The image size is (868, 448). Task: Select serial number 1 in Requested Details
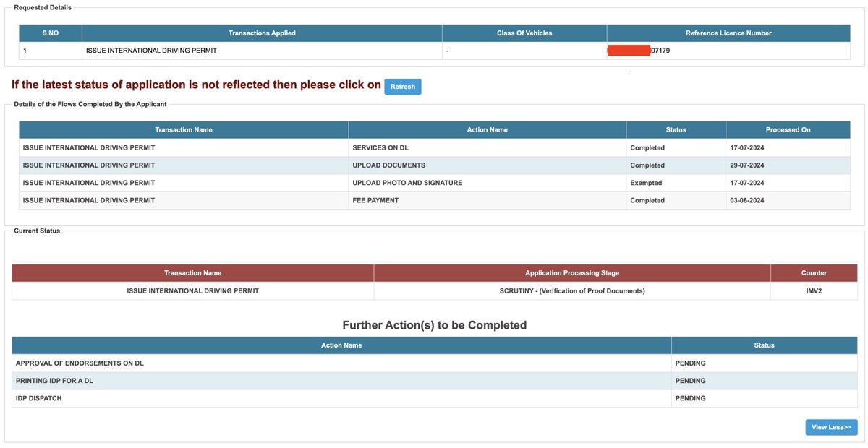(51, 51)
